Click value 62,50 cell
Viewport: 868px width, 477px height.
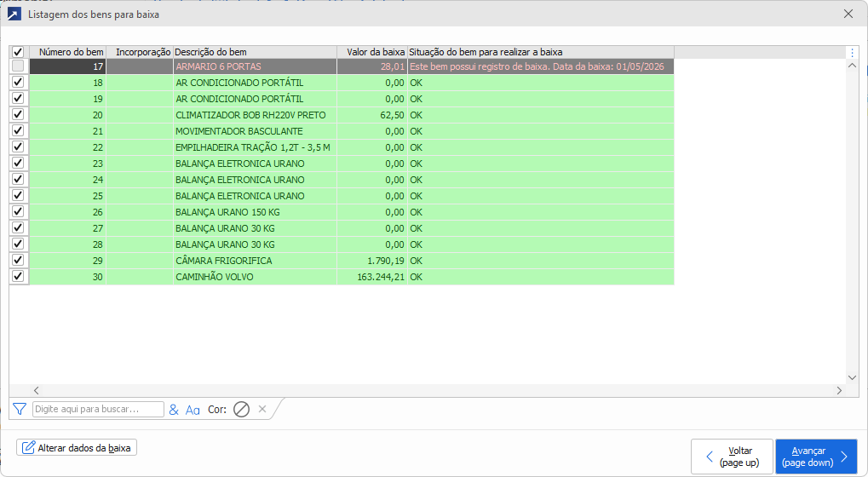point(372,115)
